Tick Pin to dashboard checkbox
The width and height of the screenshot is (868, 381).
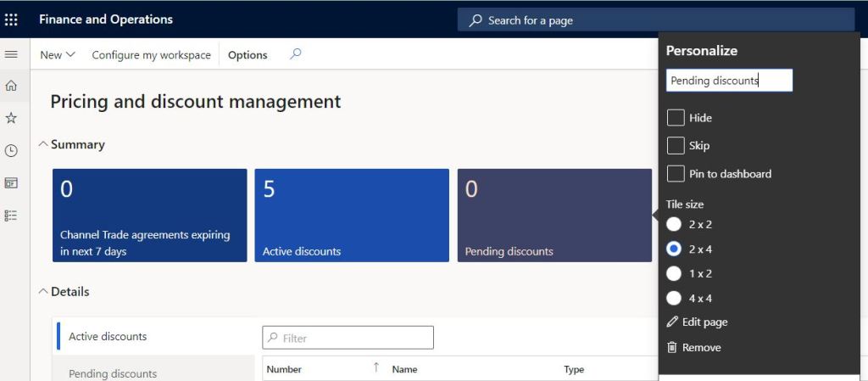tap(676, 174)
